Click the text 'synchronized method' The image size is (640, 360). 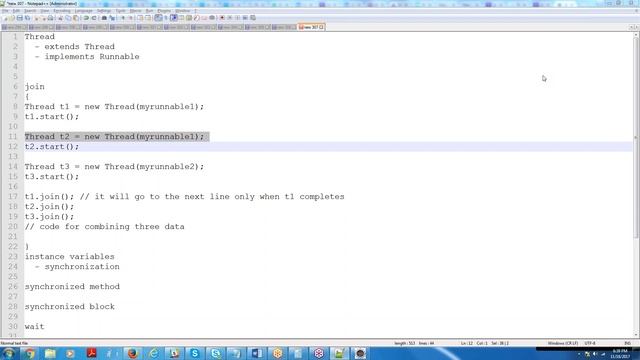point(72,287)
